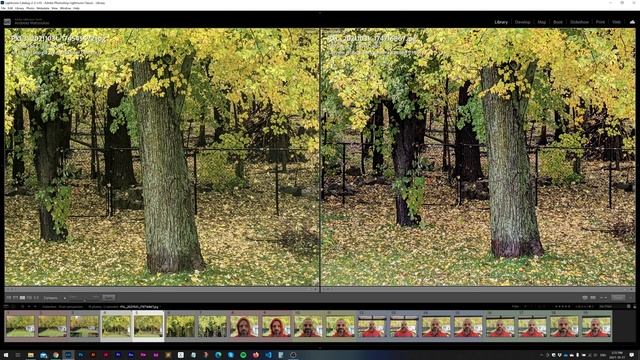This screenshot has width=640, height=360.
Task: Filter filmstrip by star rating
Action: click(x=562, y=306)
